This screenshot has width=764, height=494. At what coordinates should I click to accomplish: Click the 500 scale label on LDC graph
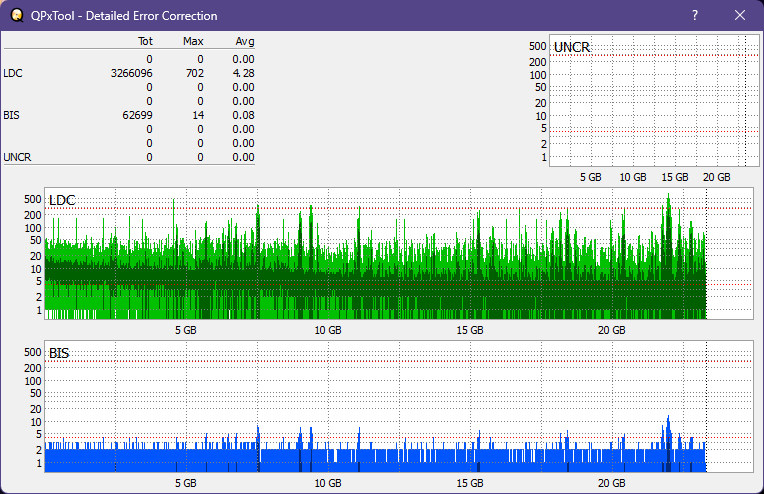click(x=33, y=199)
